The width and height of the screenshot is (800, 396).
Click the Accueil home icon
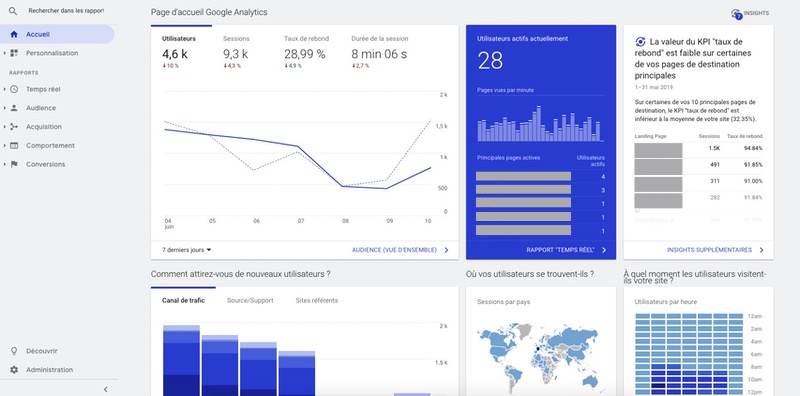(x=14, y=34)
